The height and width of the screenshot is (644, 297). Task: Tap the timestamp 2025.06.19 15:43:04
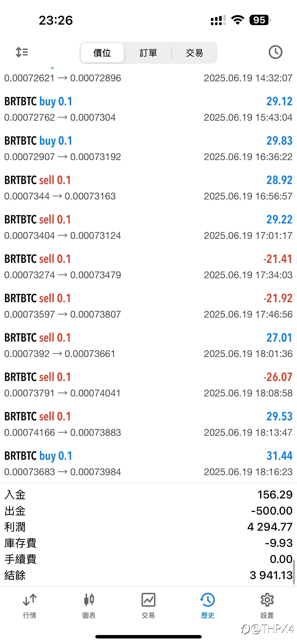[248, 117]
